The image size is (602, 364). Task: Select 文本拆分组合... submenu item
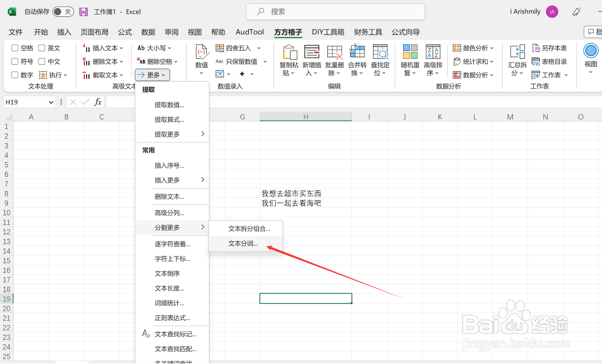click(x=246, y=229)
